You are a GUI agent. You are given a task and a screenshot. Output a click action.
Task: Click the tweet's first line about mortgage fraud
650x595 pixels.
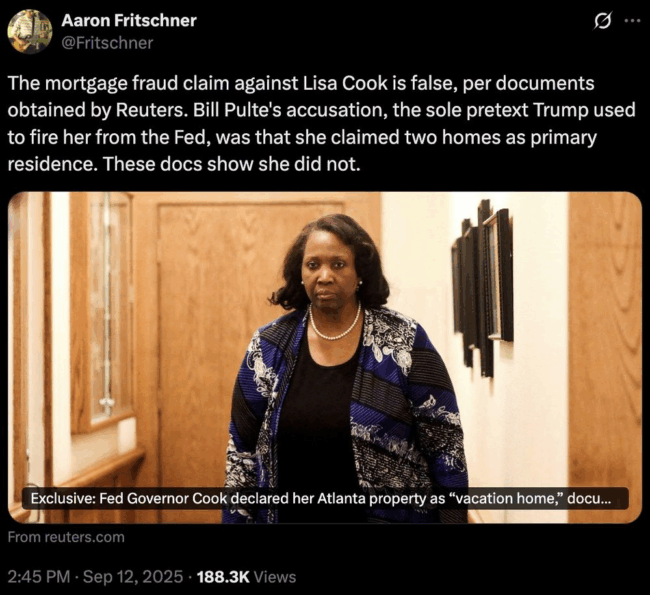pyautogui.click(x=301, y=83)
